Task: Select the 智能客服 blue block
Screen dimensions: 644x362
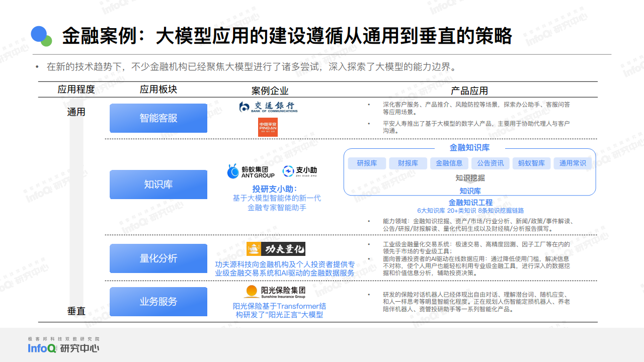Action: 158,118
